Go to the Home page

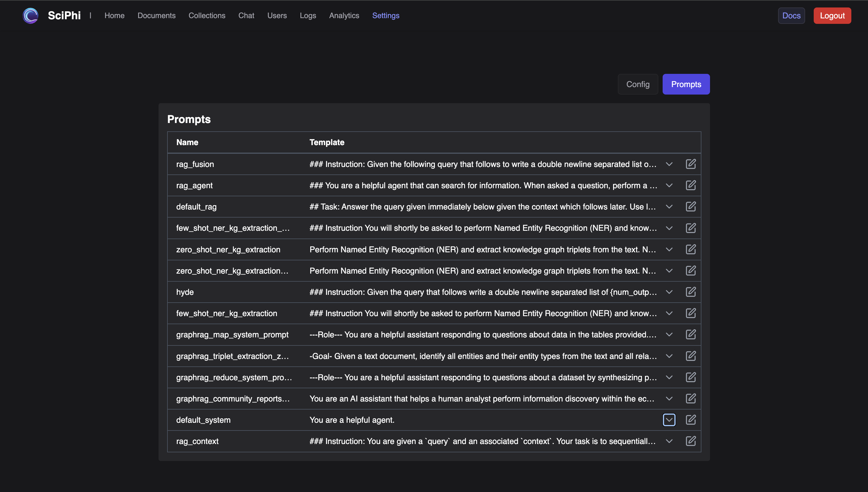click(115, 16)
